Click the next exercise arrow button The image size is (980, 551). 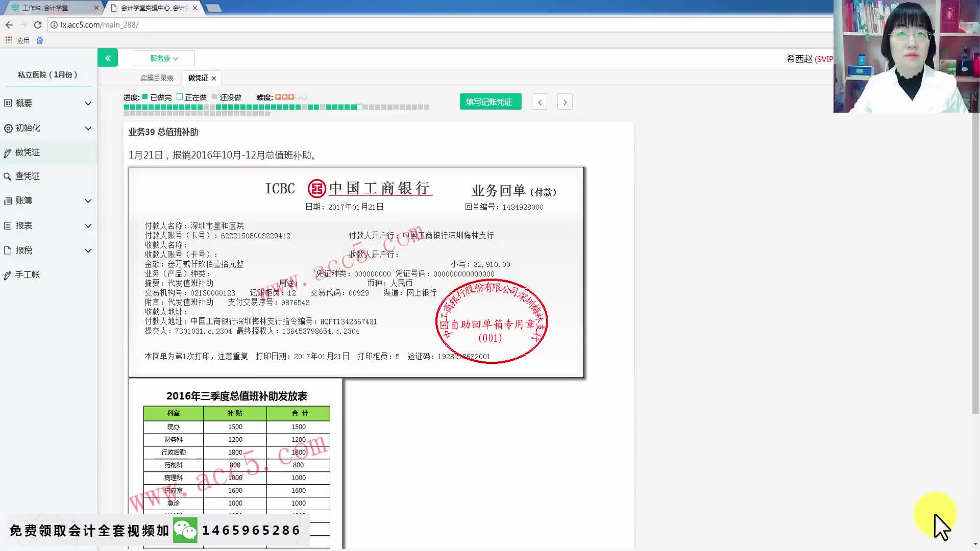click(565, 102)
